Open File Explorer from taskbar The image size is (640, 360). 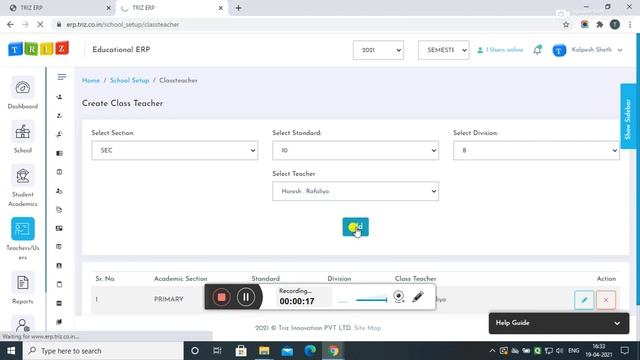(264, 351)
